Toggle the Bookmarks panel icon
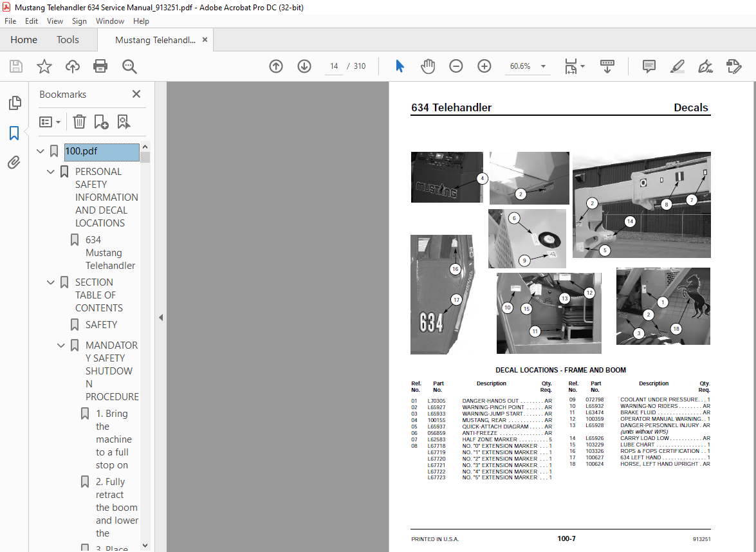The image size is (756, 552). click(x=14, y=133)
